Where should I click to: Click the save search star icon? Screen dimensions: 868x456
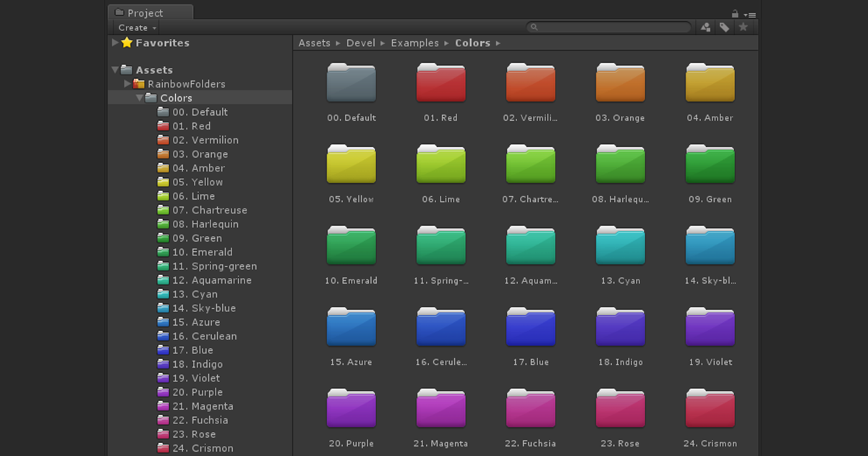tap(744, 27)
